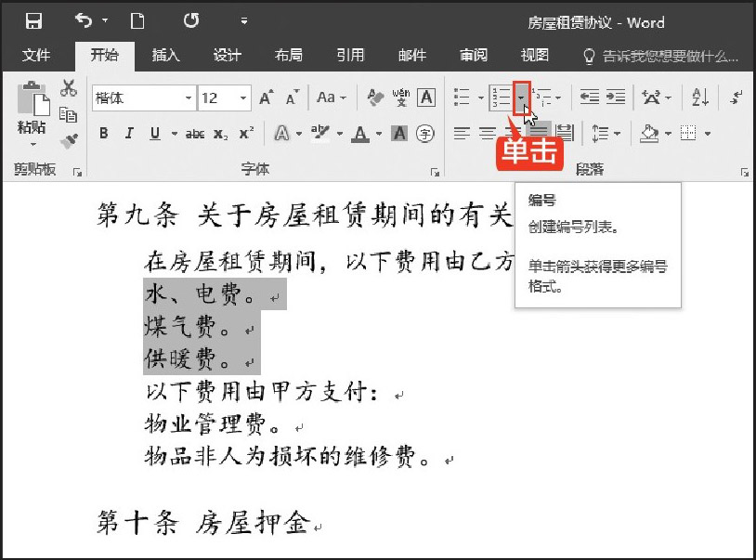Click the Cut scissors icon
Screen dimensions: 756x560
68,89
